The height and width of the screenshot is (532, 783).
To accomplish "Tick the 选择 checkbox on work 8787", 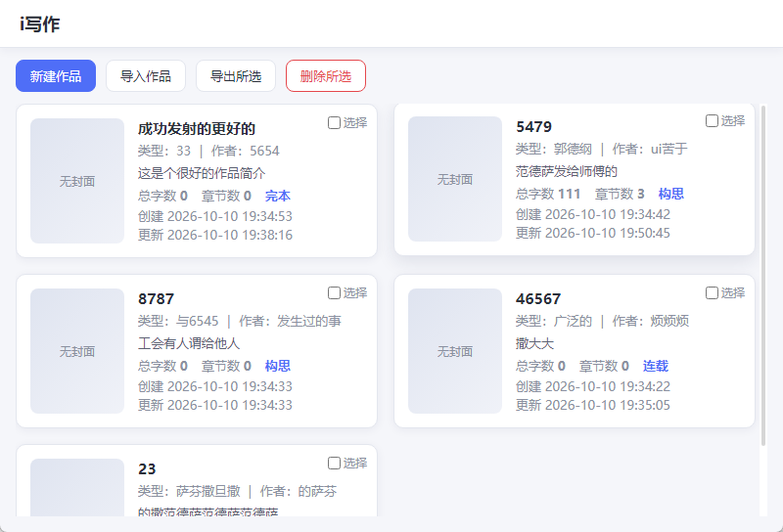I will (x=334, y=293).
